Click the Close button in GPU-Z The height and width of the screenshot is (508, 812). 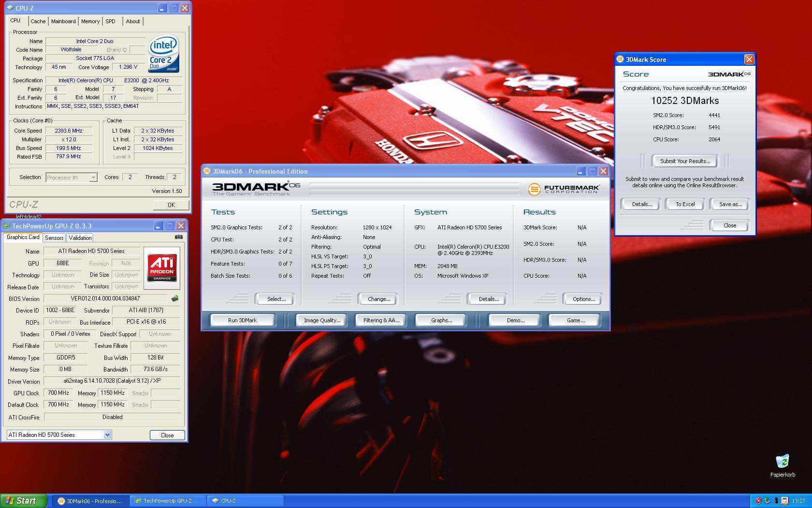click(167, 435)
